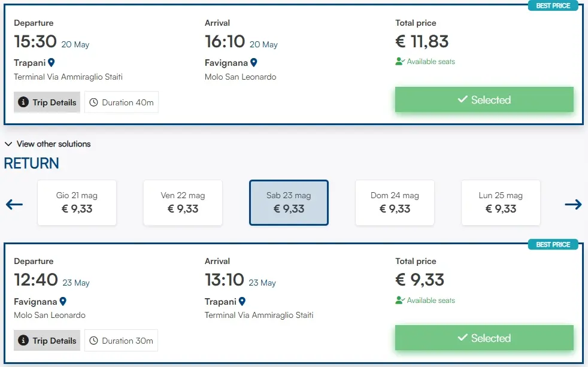Click the chevron beside View other solutions
The image size is (588, 367).
point(8,144)
